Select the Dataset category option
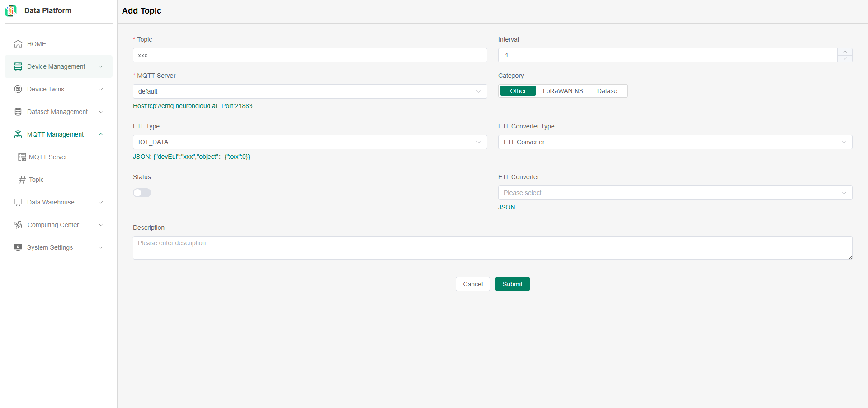The image size is (868, 408). coord(608,91)
